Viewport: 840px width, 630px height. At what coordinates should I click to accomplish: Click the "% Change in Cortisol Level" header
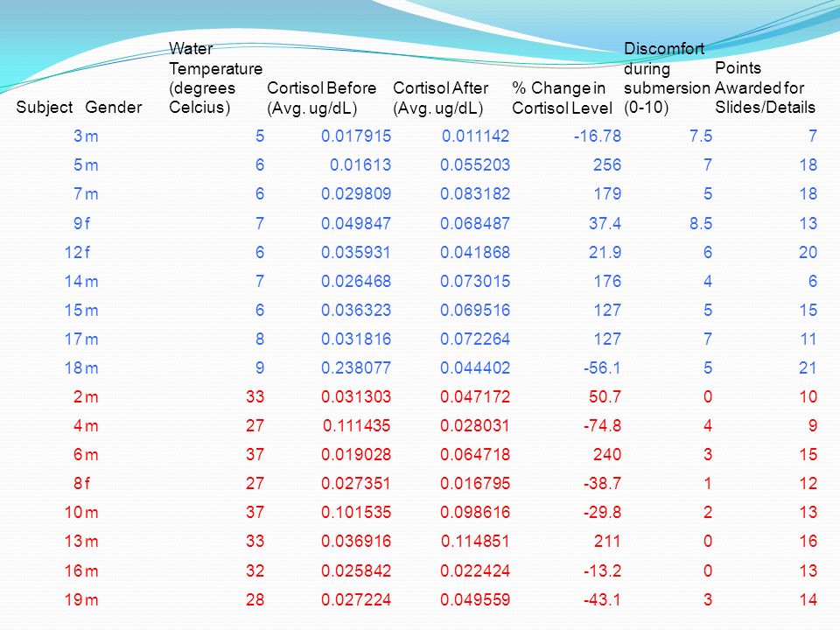[562, 97]
